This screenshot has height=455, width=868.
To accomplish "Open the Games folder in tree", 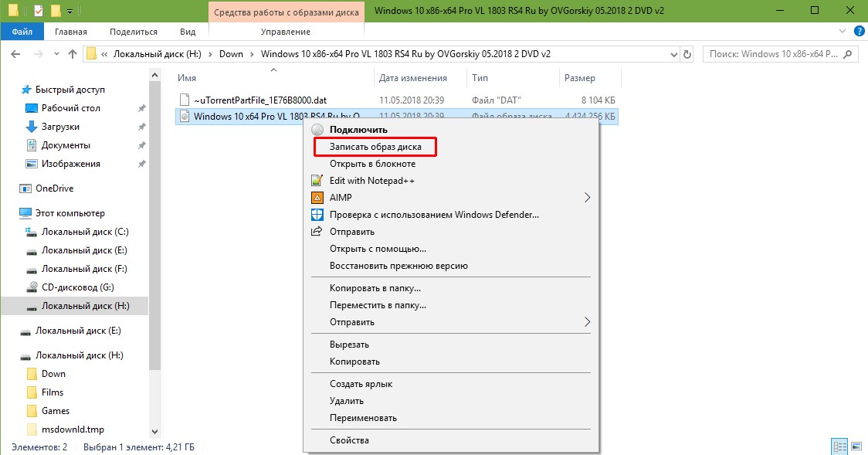I will (56, 411).
